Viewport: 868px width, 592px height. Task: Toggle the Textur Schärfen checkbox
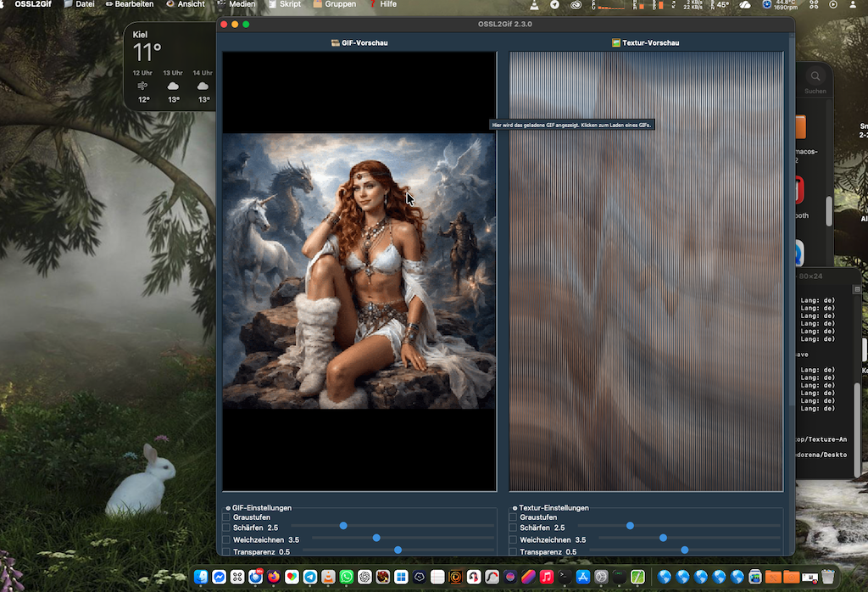pos(513,528)
